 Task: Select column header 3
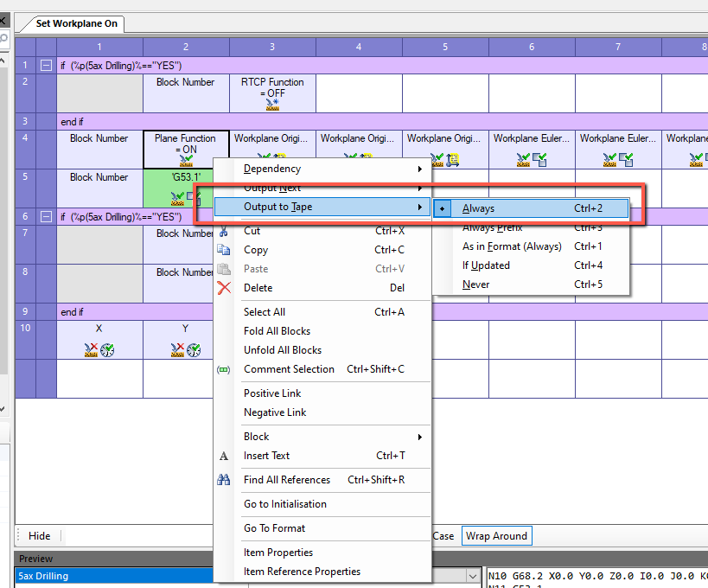(x=272, y=47)
